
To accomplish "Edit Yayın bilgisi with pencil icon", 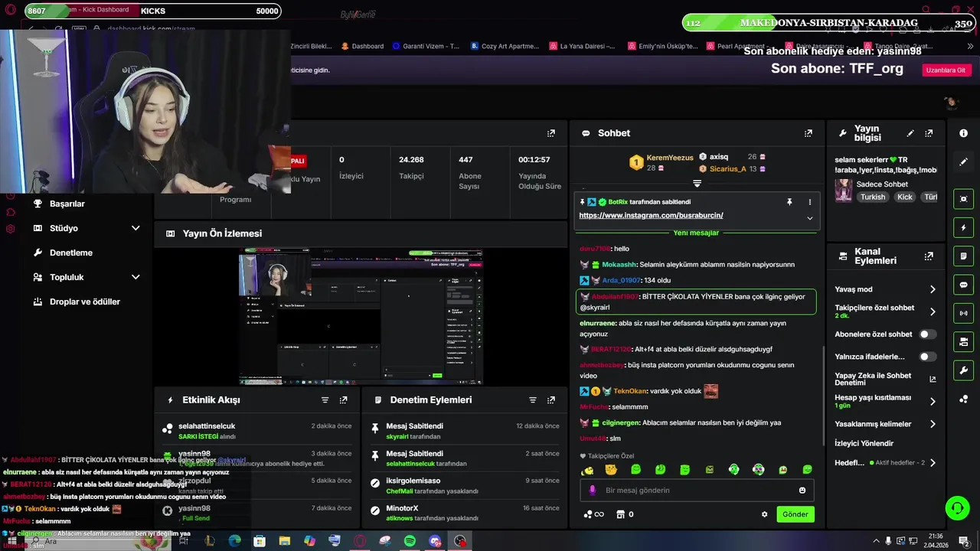I will click(910, 133).
